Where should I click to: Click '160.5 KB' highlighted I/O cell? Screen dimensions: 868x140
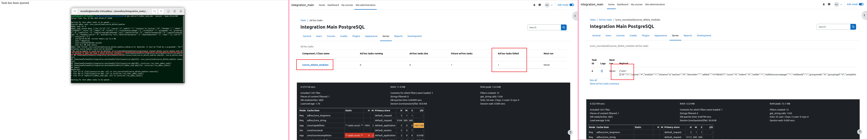pyautogui.click(x=419, y=125)
